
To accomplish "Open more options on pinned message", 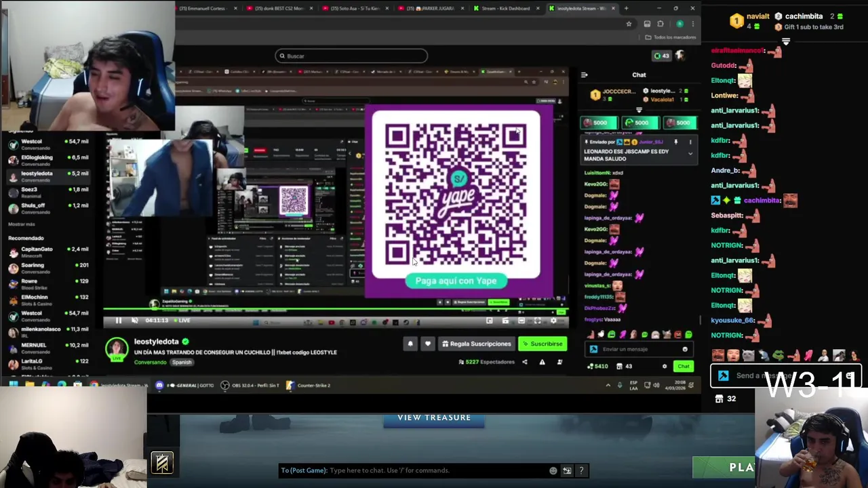I will (690, 142).
